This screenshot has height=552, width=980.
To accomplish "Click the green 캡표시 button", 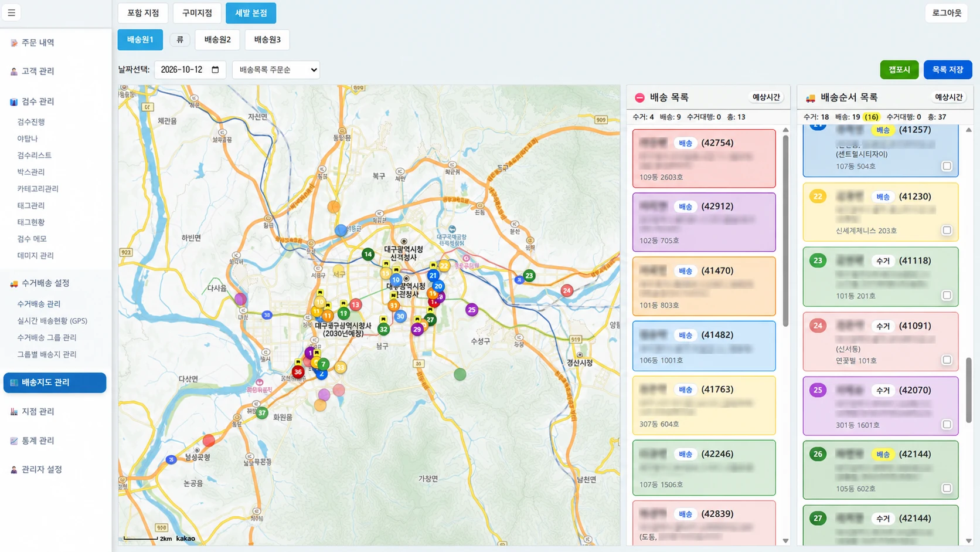I will pyautogui.click(x=899, y=70).
